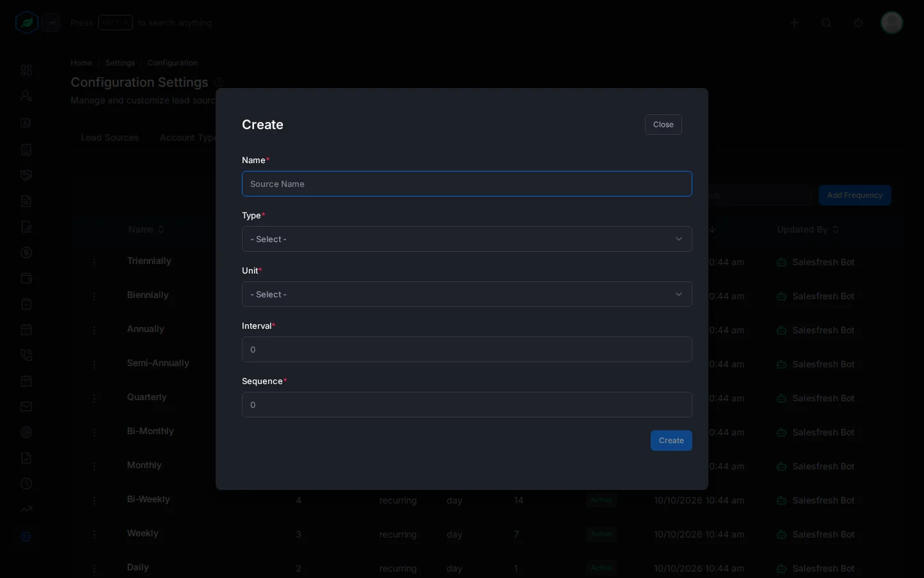924x578 pixels.
Task: Open the user search icon in sidebar
Action: pos(26,96)
